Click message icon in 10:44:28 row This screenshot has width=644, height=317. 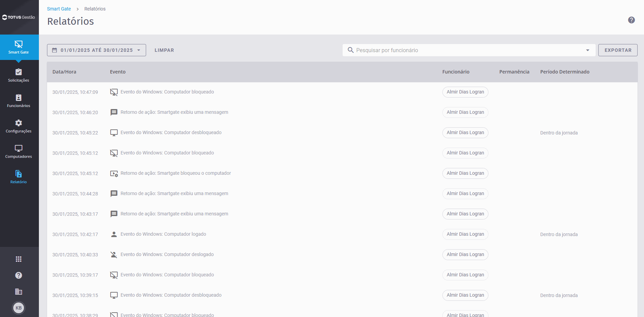[114, 194]
